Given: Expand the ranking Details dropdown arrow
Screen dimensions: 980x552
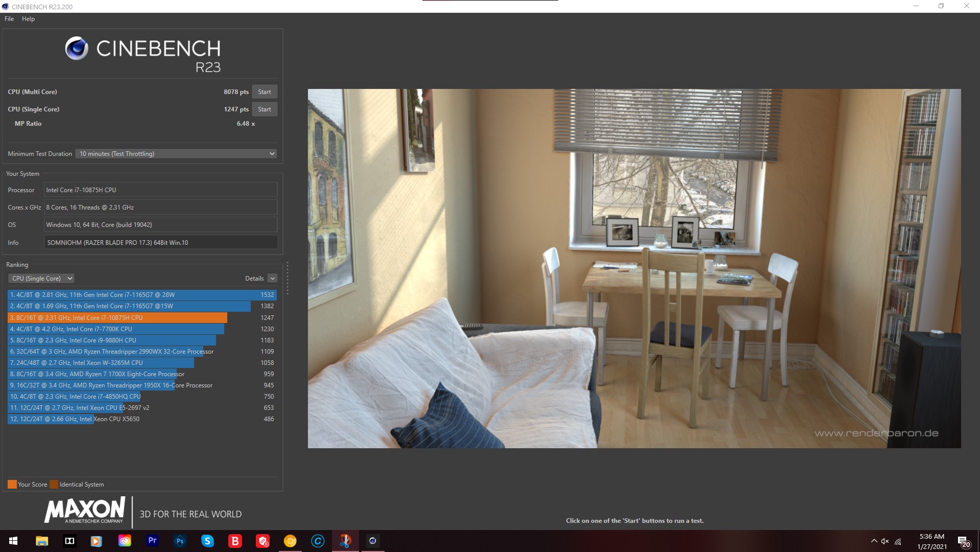Looking at the screenshot, I should (x=273, y=279).
